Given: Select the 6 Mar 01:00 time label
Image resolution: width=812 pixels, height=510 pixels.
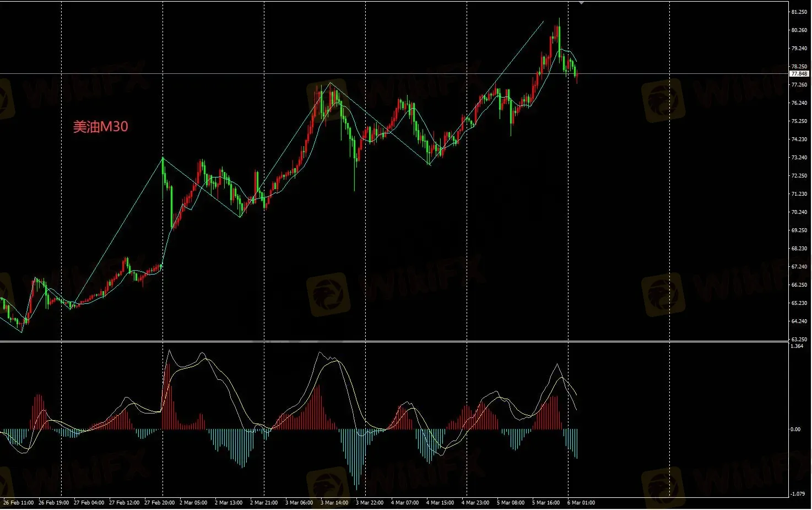Looking at the screenshot, I should point(581,503).
